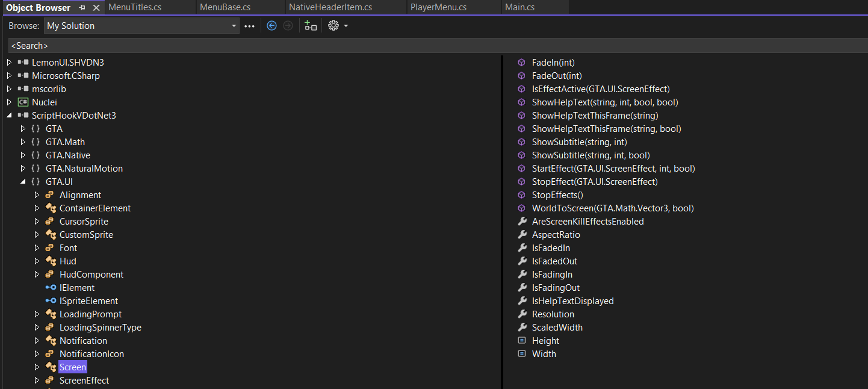Click the Forward navigation arrow icon
Image resolution: width=868 pixels, height=389 pixels.
(x=288, y=26)
